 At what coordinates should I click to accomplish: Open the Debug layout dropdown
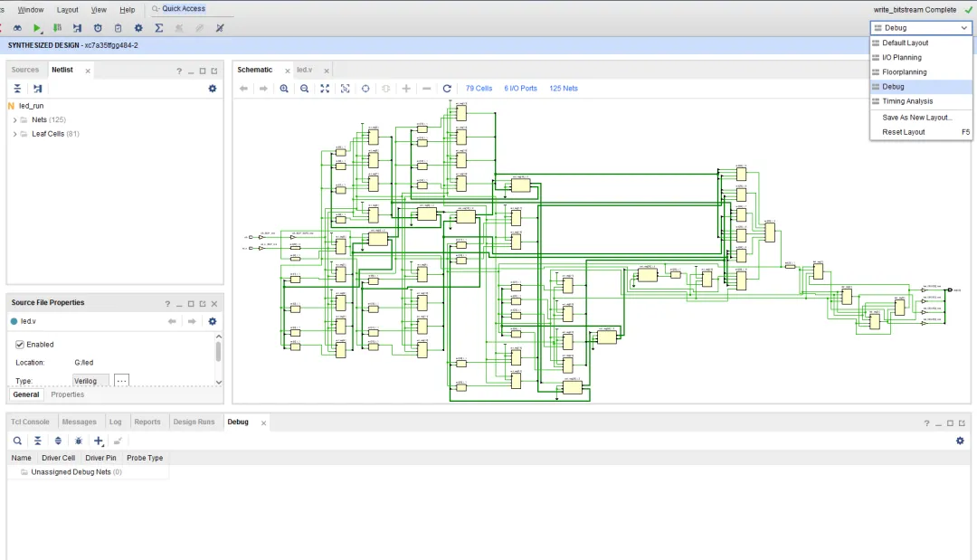[921, 28]
